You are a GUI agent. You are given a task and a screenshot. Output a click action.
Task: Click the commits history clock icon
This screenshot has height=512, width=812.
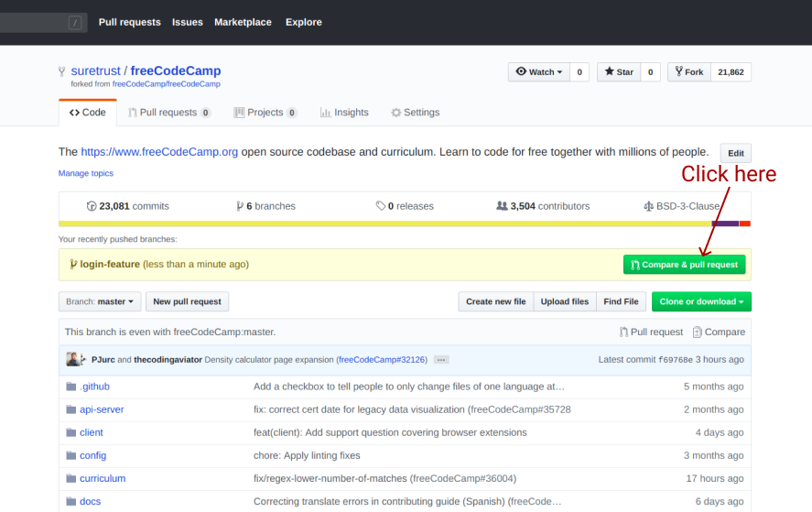[92, 206]
